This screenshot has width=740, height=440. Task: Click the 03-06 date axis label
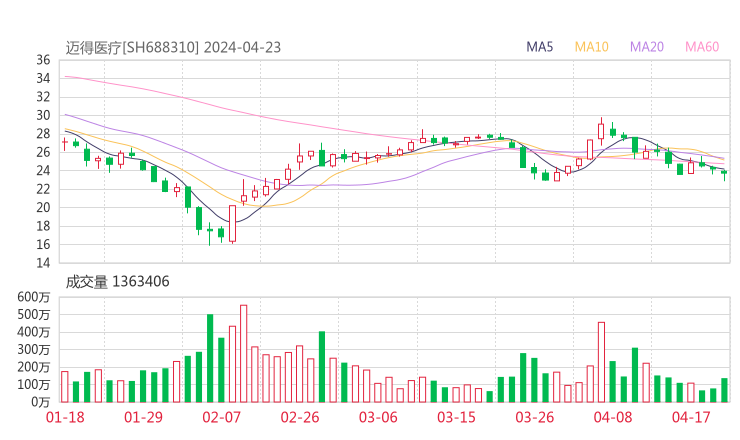pyautogui.click(x=378, y=417)
